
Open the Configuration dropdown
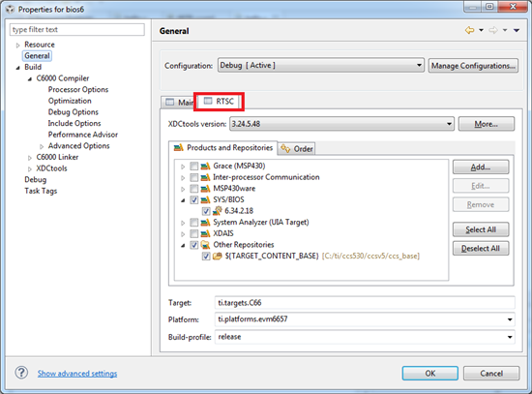click(321, 65)
